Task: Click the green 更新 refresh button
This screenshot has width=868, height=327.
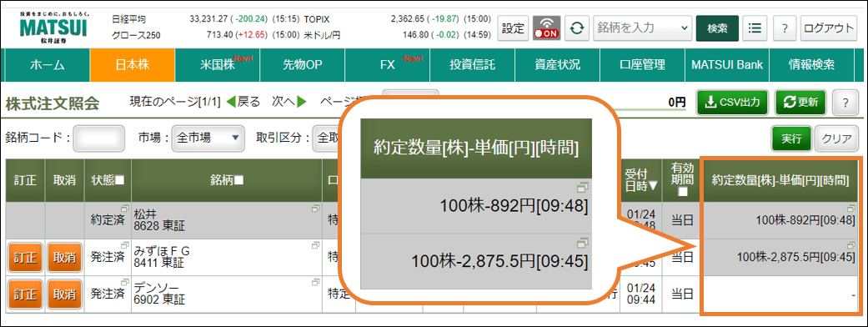Action: click(800, 103)
